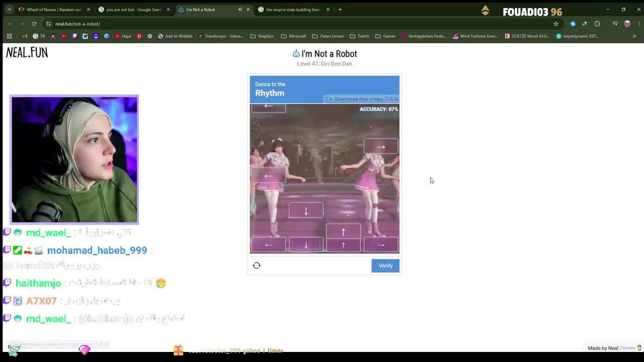Click the A7X07 chat username
This screenshot has height=362, width=644.
[41, 301]
